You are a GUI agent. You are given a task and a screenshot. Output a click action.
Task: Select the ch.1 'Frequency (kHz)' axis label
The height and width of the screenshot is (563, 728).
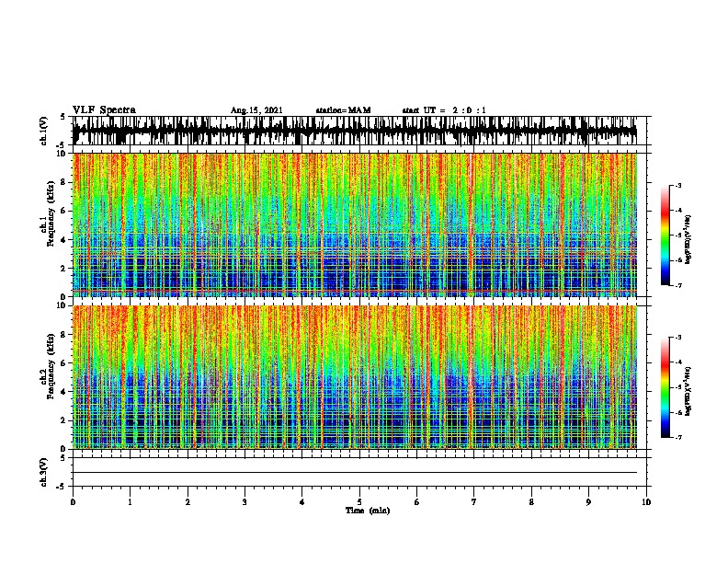pos(51,214)
